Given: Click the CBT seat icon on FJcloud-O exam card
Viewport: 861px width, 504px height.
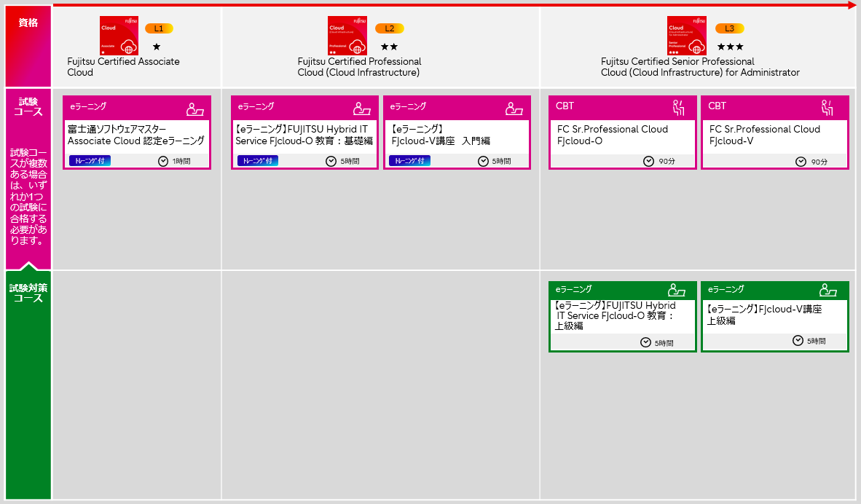Looking at the screenshot, I should tap(679, 108).
